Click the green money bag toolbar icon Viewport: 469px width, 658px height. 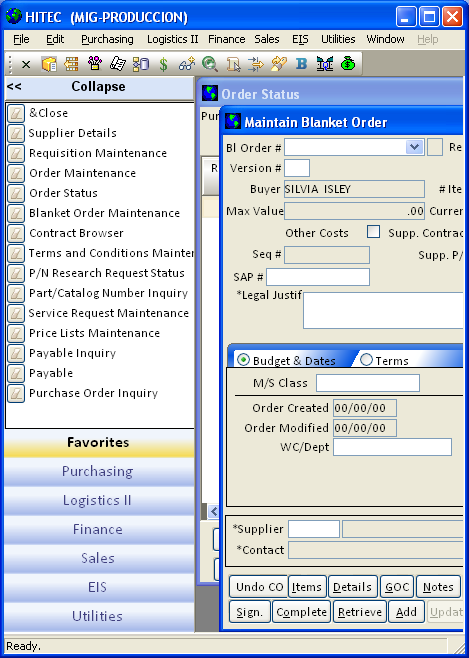pos(348,64)
